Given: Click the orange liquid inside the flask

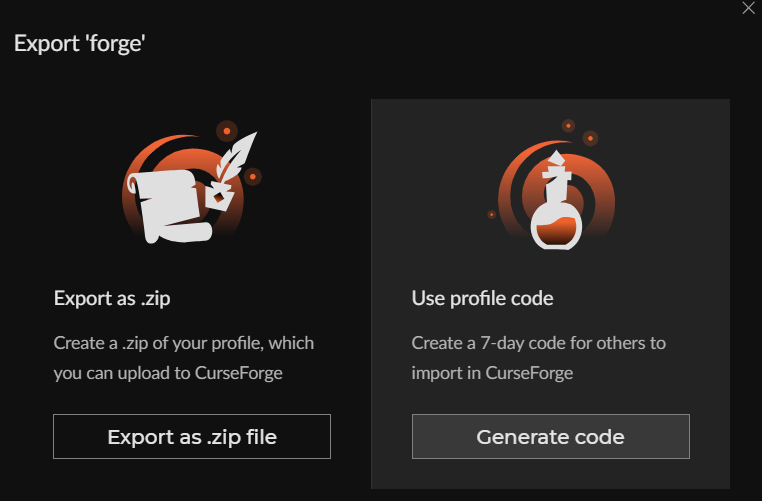Looking at the screenshot, I should pyautogui.click(x=556, y=231).
